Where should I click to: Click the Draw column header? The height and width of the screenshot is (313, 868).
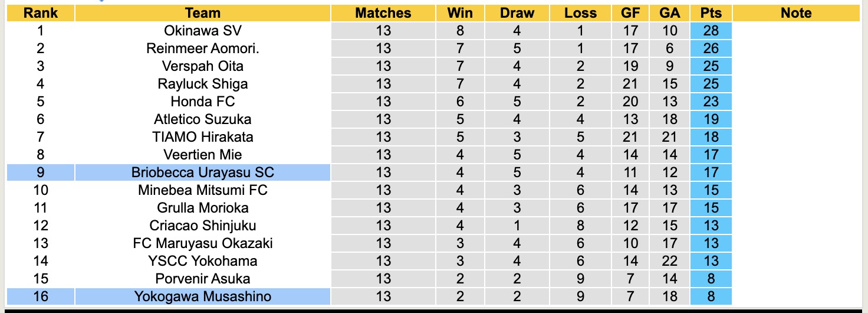click(517, 13)
